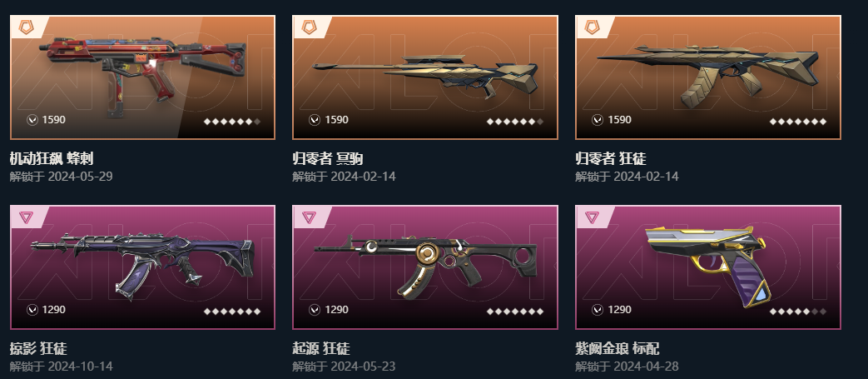Viewport: 868px width, 379px height.
Task: Click the 机动狂飙 蜂刺 title text
Action: coord(52,159)
